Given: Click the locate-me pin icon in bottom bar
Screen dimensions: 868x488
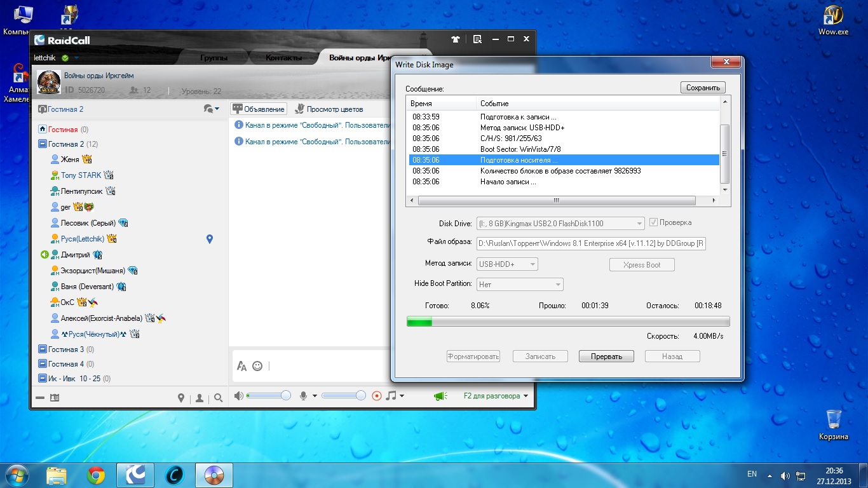Looking at the screenshot, I should [181, 398].
